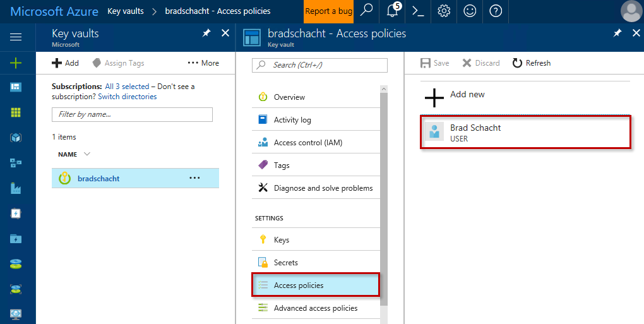The width and height of the screenshot is (644, 324).
Task: Click the top bar search magnifier
Action: pos(367,11)
